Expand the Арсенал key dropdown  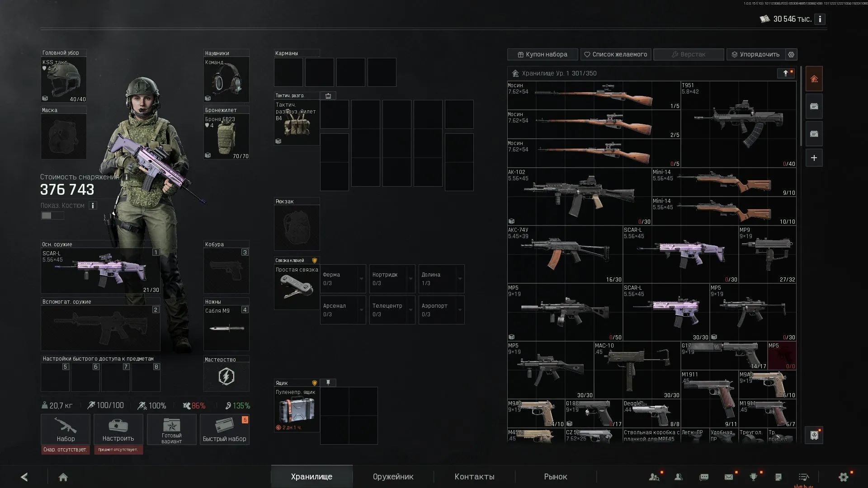click(x=361, y=310)
